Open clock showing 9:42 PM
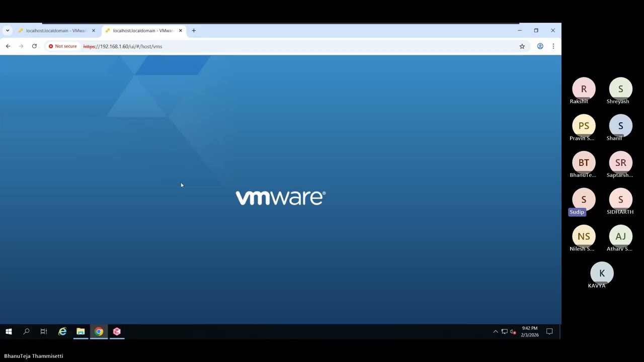 click(x=530, y=331)
